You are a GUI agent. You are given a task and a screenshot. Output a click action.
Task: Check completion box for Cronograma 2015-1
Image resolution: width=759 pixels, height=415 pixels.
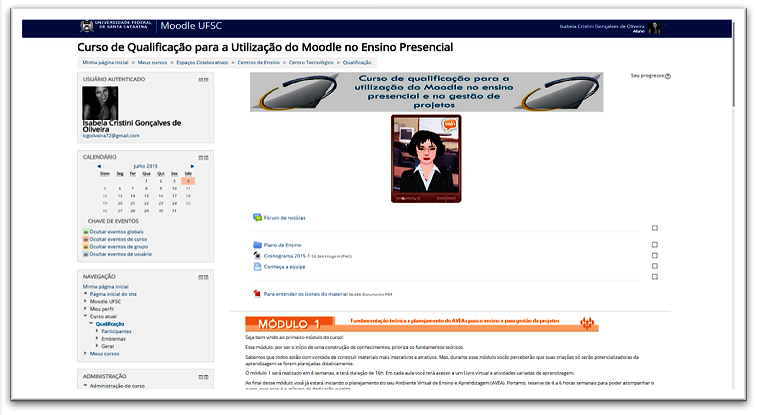(x=654, y=255)
